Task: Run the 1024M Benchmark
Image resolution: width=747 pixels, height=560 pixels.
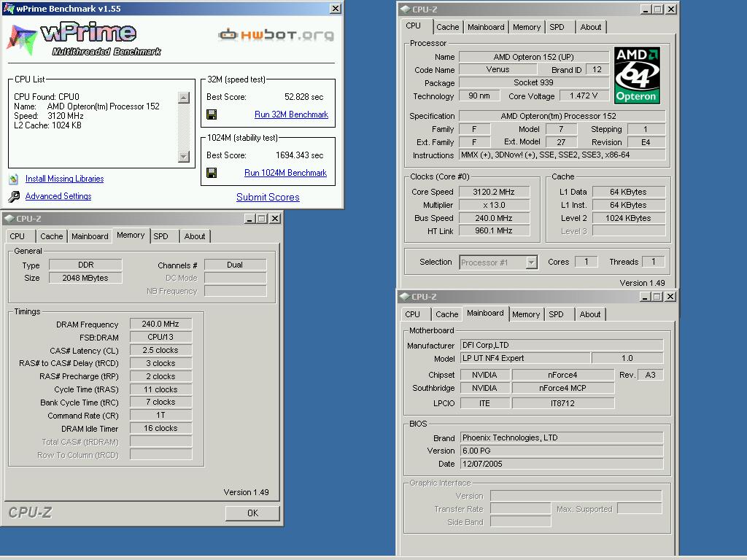Action: pos(285,173)
